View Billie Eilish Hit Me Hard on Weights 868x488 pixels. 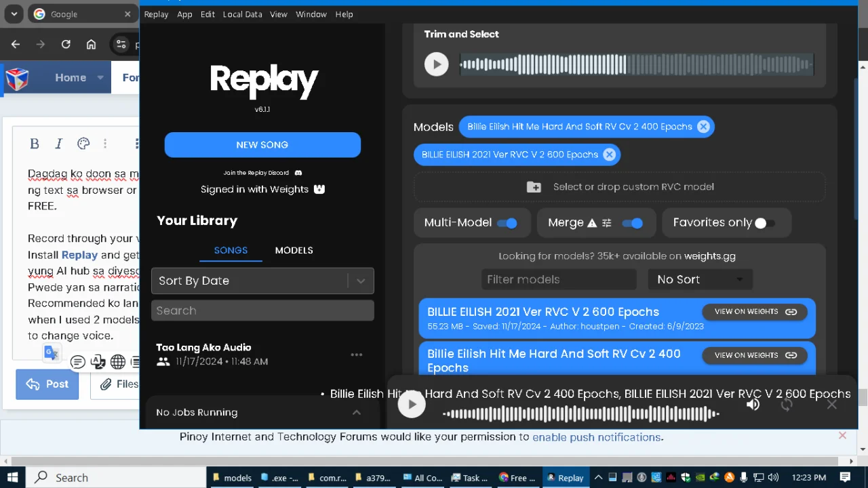[x=755, y=355]
